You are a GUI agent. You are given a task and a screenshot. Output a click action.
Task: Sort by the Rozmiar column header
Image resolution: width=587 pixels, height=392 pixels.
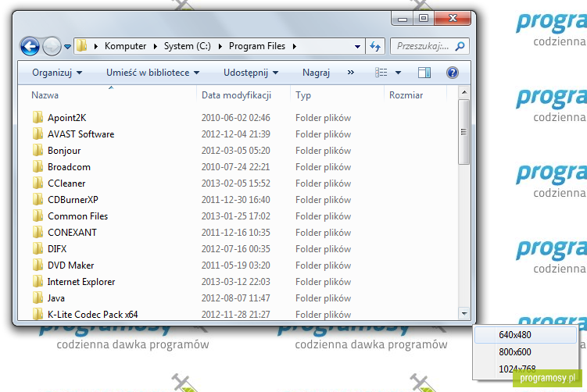(x=406, y=95)
